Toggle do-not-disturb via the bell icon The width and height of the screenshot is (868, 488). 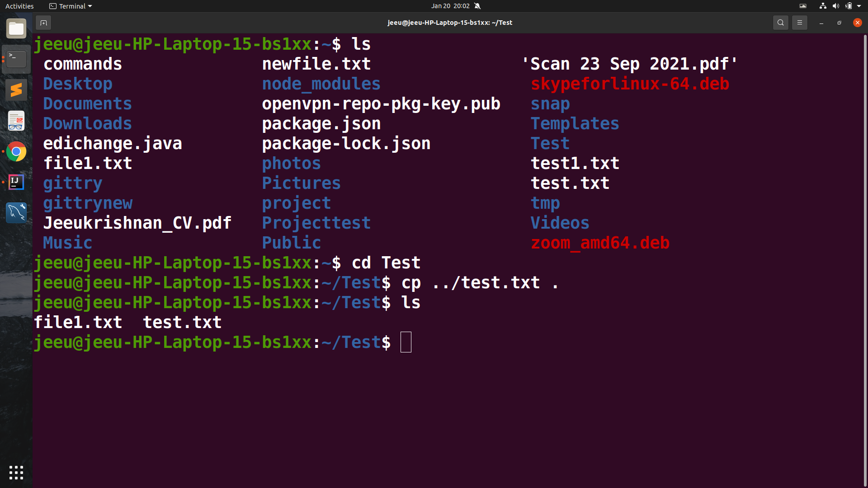(x=478, y=6)
